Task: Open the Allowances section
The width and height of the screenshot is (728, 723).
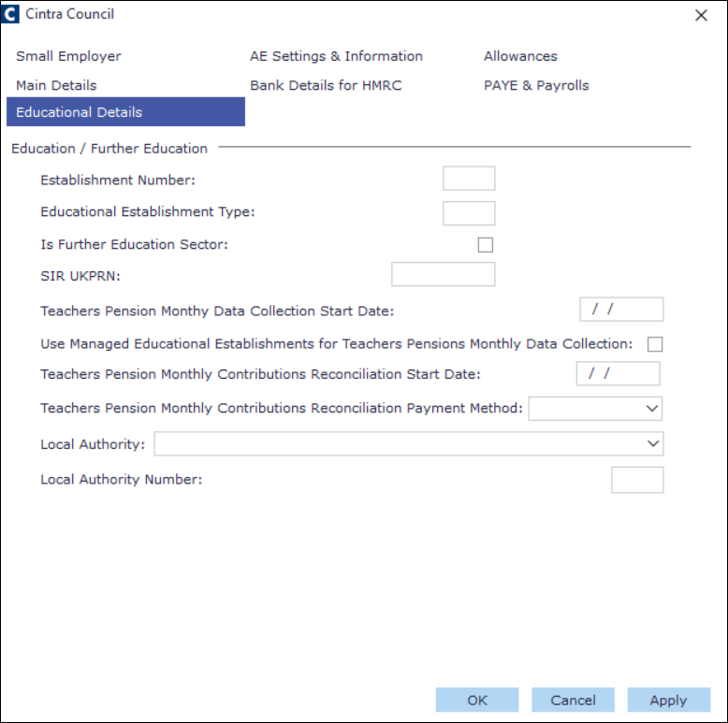Action: tap(520, 56)
